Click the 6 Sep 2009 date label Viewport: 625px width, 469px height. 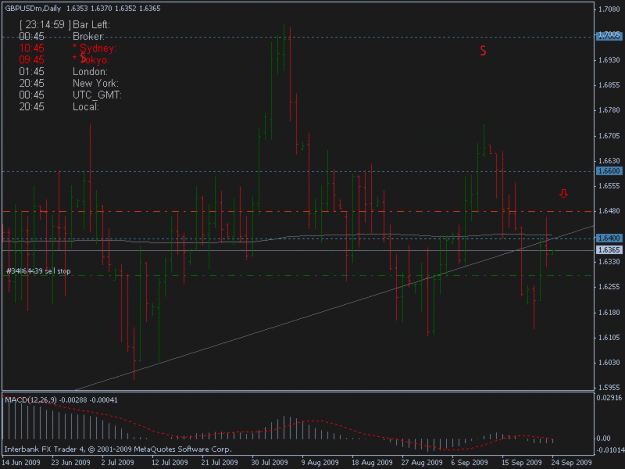tap(470, 462)
